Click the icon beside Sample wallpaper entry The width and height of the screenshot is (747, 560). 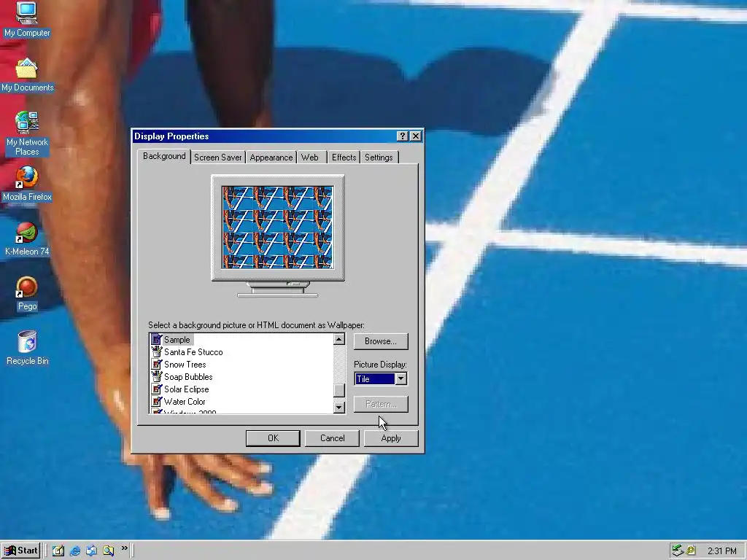[x=156, y=339]
